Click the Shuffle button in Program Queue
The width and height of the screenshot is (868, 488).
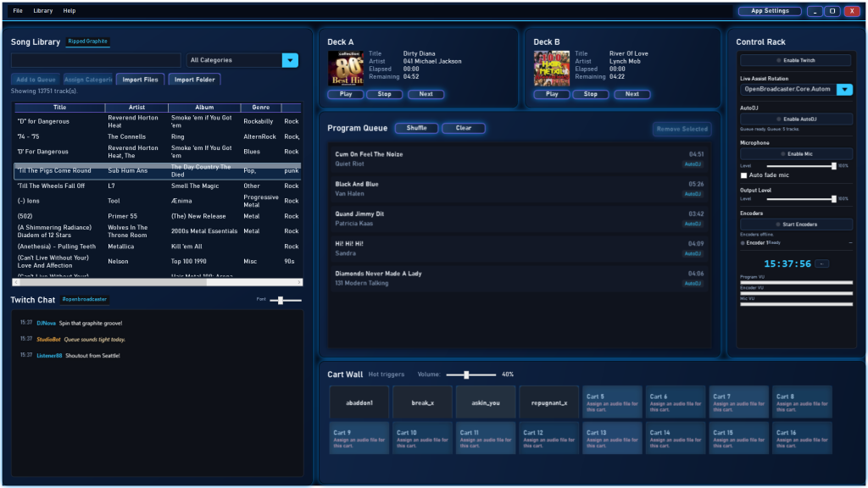click(416, 129)
